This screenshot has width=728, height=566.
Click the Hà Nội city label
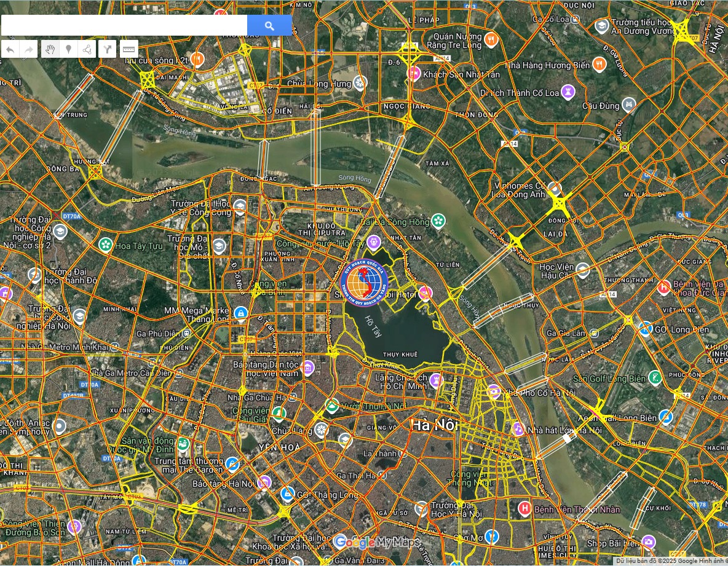click(x=435, y=425)
